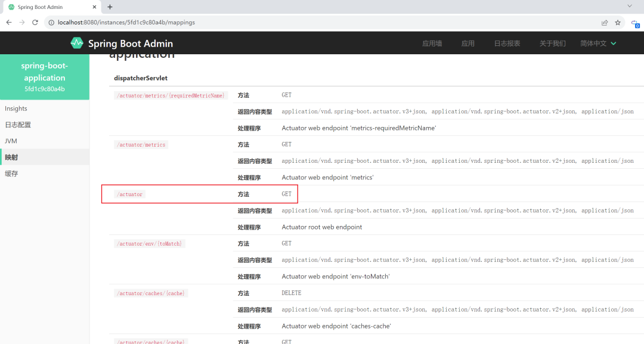Open site info icon in address bar
Viewport: 644px width, 344px height.
pyautogui.click(x=51, y=23)
